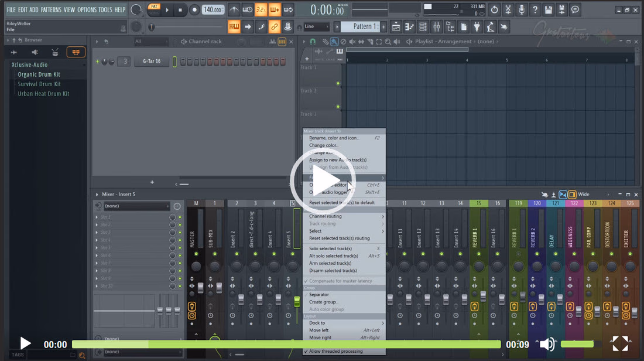Toggle Track 2 mute LED in playlist
The image size is (644, 361).
coord(338,107)
